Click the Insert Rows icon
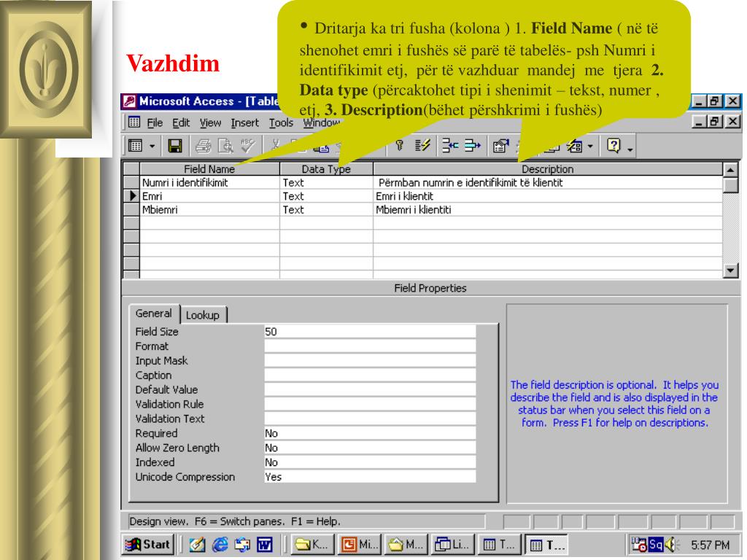Image resolution: width=747 pixels, height=560 pixels. click(x=450, y=146)
